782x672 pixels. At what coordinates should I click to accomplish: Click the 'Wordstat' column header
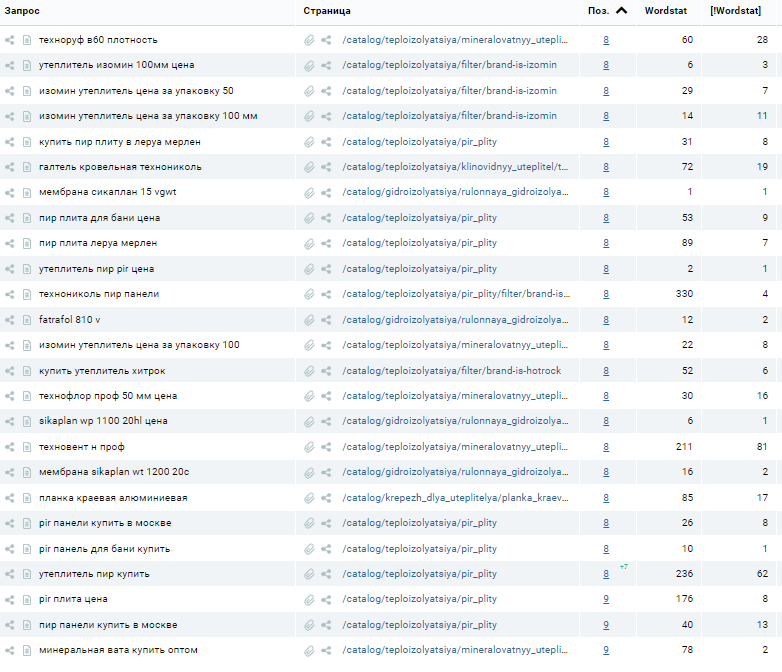click(x=666, y=10)
